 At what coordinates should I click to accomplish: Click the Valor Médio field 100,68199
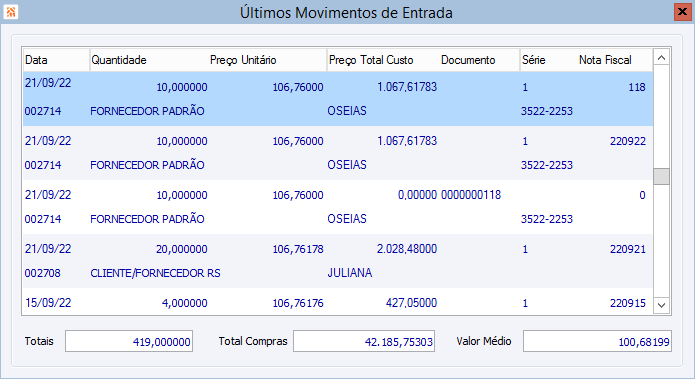(x=597, y=341)
